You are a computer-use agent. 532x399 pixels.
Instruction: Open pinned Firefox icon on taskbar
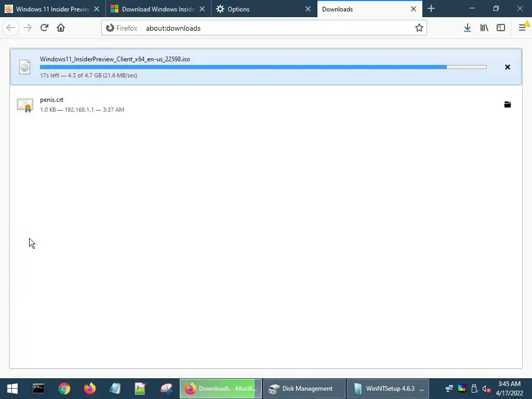point(89,389)
